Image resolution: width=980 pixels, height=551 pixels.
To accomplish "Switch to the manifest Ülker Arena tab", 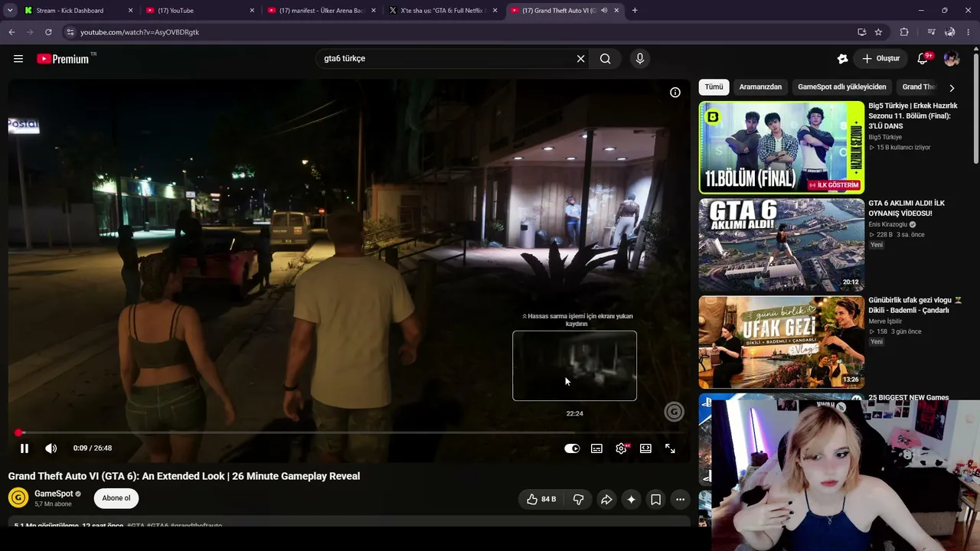I will [321, 11].
